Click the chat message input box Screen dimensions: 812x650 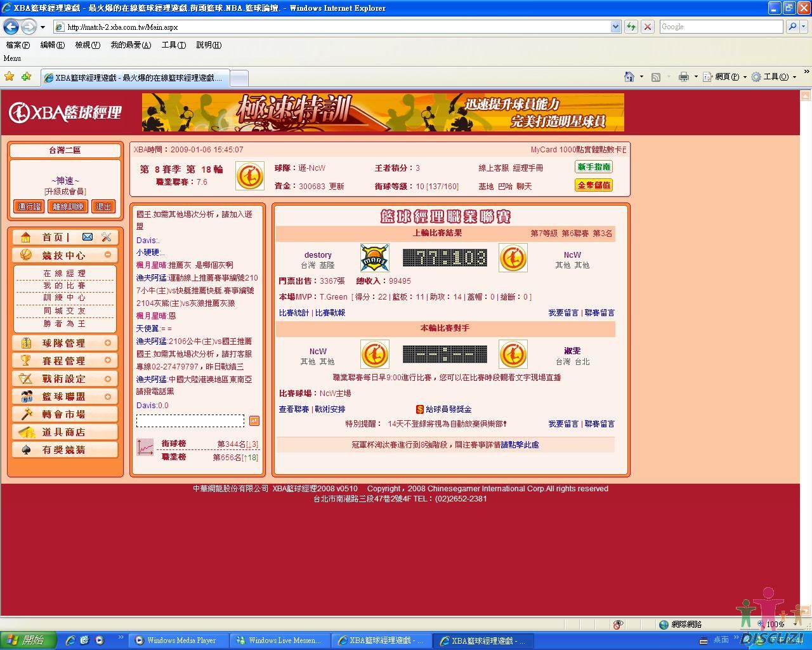190,421
